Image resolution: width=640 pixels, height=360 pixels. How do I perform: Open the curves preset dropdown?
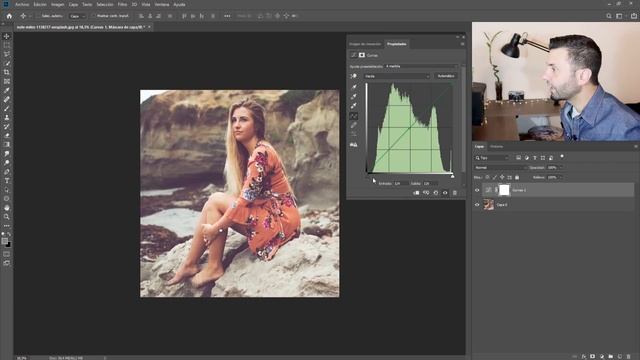click(421, 66)
